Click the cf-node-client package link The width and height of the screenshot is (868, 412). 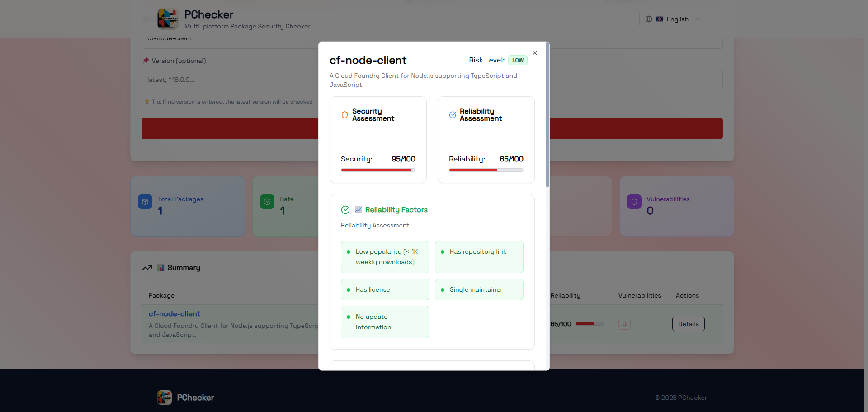(174, 314)
